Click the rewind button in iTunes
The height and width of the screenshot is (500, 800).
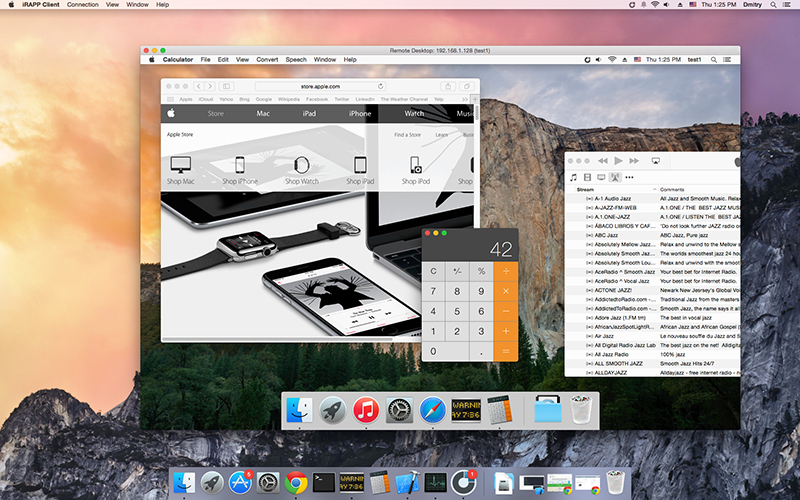click(603, 161)
